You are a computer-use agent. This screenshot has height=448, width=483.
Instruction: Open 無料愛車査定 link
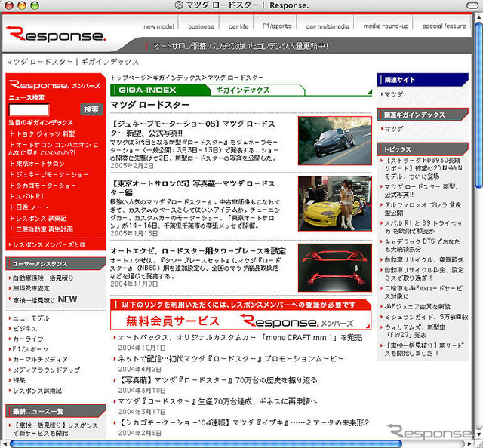[29, 288]
